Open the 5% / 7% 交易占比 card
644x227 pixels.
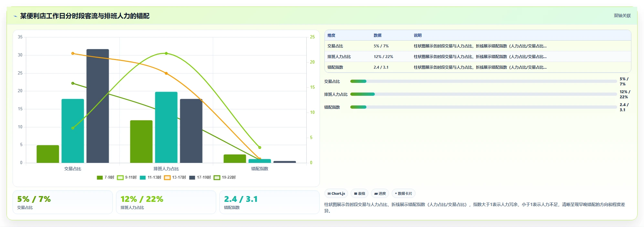[x=63, y=202]
